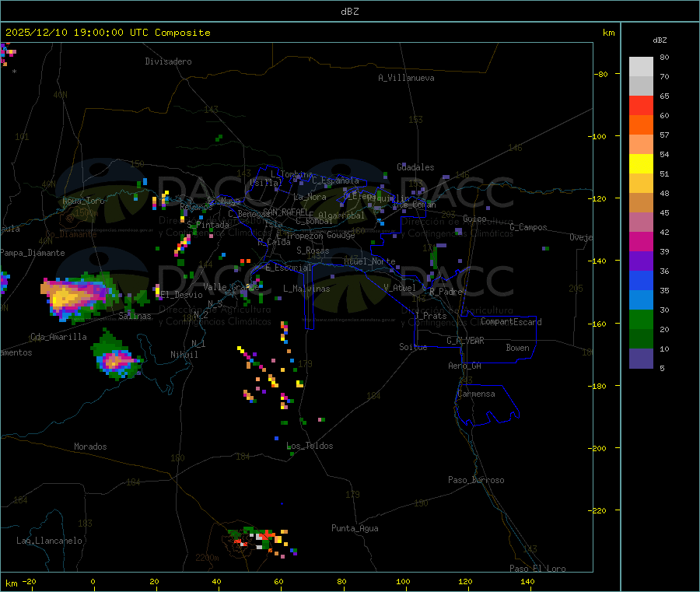Select the bright yellow legend color block
The image size is (700, 592).
click(x=641, y=163)
